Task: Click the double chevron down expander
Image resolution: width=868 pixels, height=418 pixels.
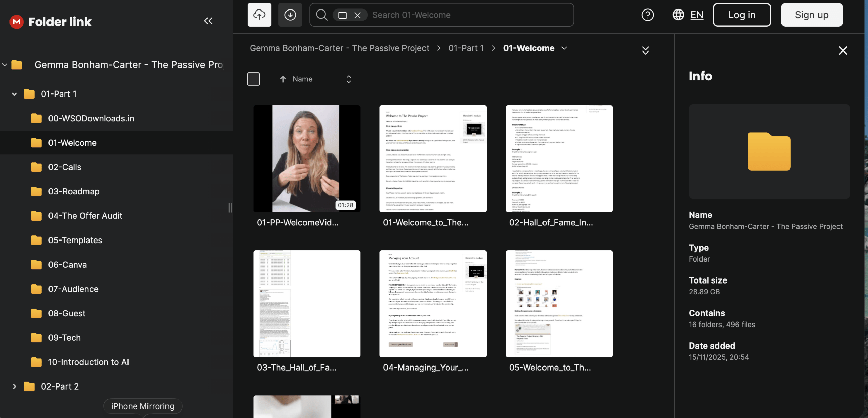Action: click(645, 50)
